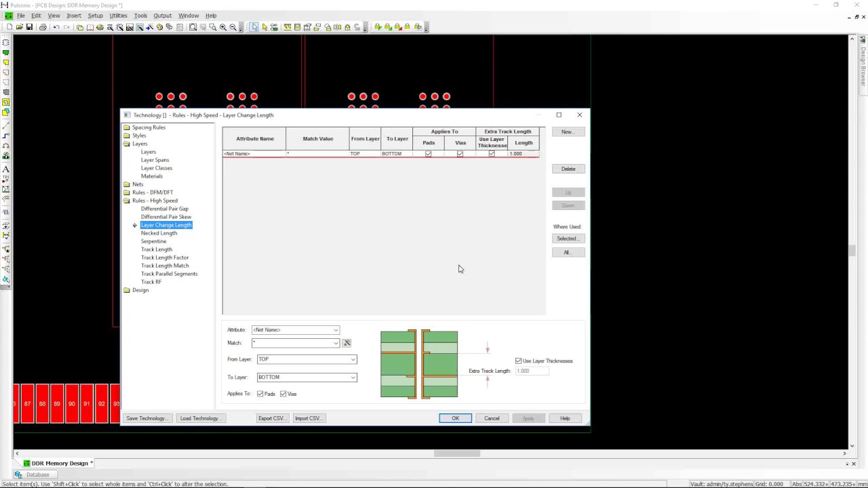Open the Tools menu
The width and height of the screenshot is (868, 488).
point(140,16)
